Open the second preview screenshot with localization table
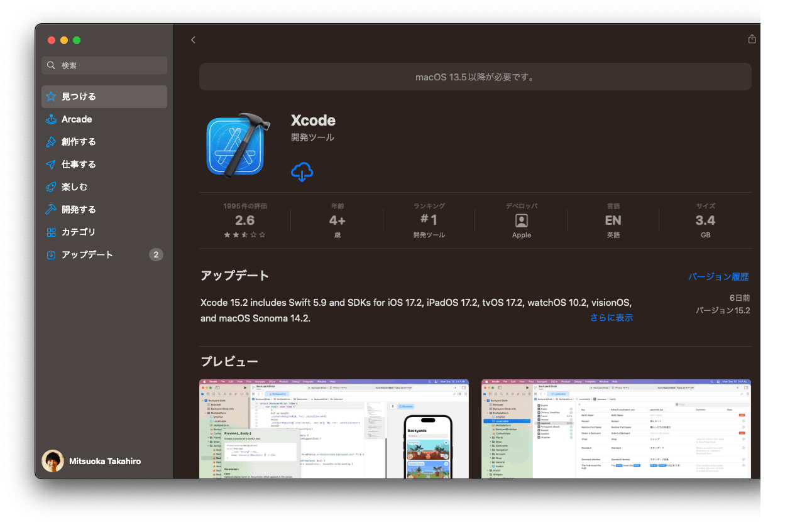Viewport: 812px width, 525px height. click(617, 429)
